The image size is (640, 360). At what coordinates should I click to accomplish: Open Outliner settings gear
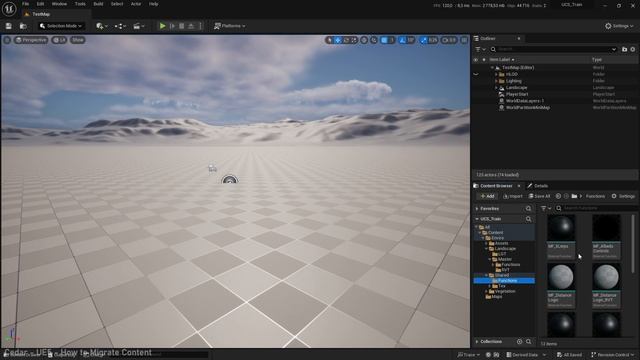coord(633,49)
